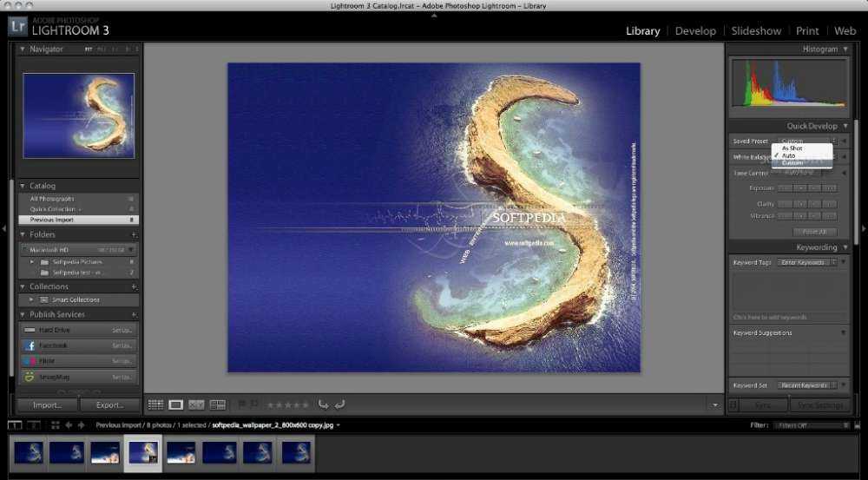This screenshot has height=480, width=868.
Task: Add a new folder with Folders plus icon
Action: pyautogui.click(x=134, y=234)
